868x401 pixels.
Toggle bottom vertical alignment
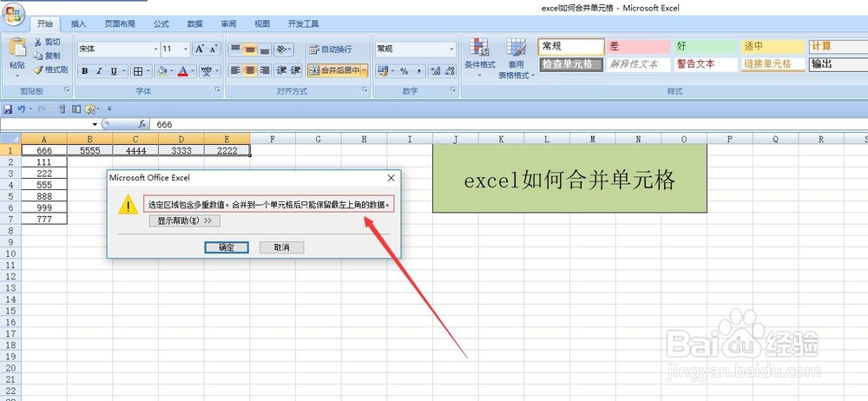tap(265, 49)
